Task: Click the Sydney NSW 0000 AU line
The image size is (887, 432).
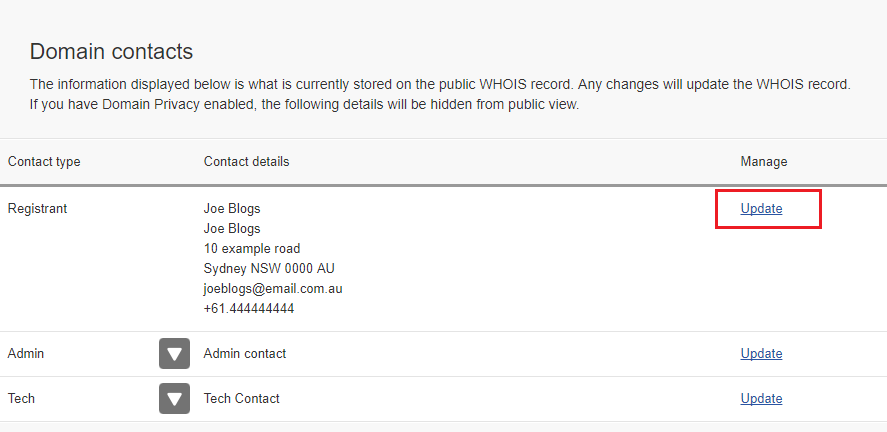Action: click(269, 269)
